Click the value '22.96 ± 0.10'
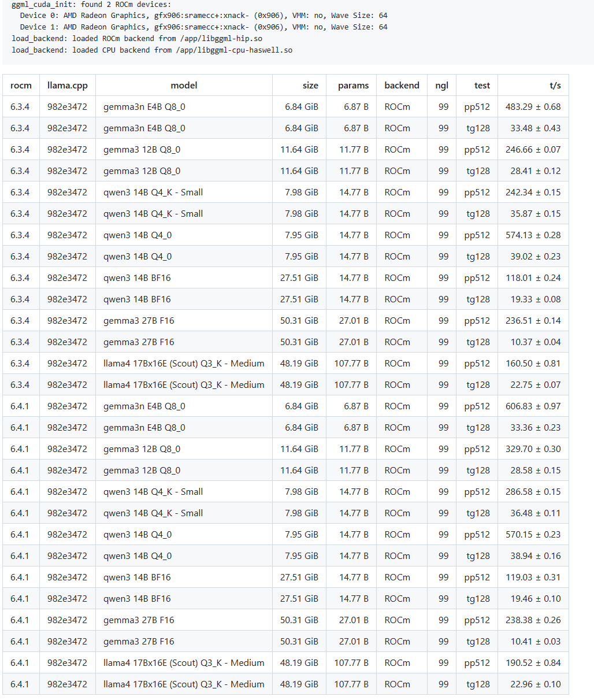 (x=535, y=684)
